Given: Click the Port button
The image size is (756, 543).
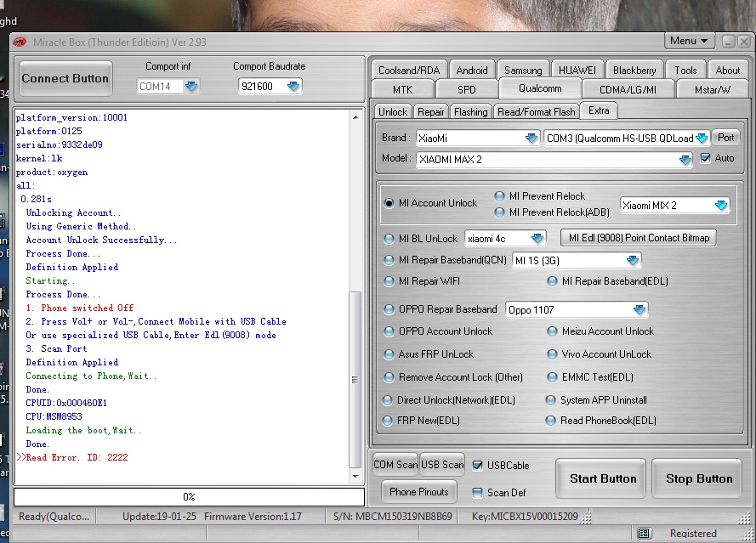Looking at the screenshot, I should click(x=725, y=138).
